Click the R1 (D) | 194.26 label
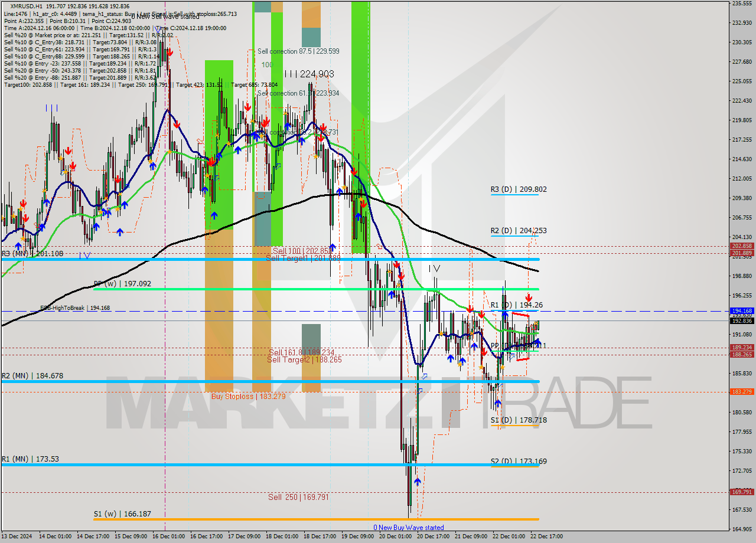This screenshot has height=543, width=756. pos(517,305)
